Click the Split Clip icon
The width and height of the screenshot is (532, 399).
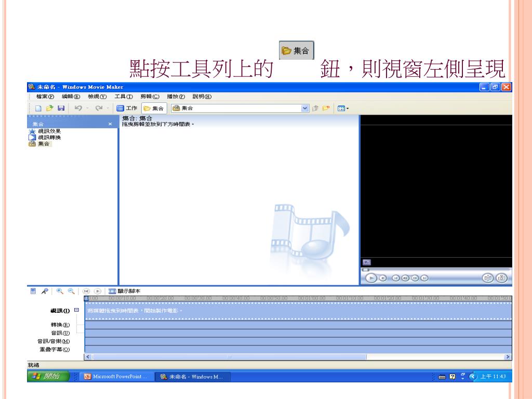(x=487, y=278)
